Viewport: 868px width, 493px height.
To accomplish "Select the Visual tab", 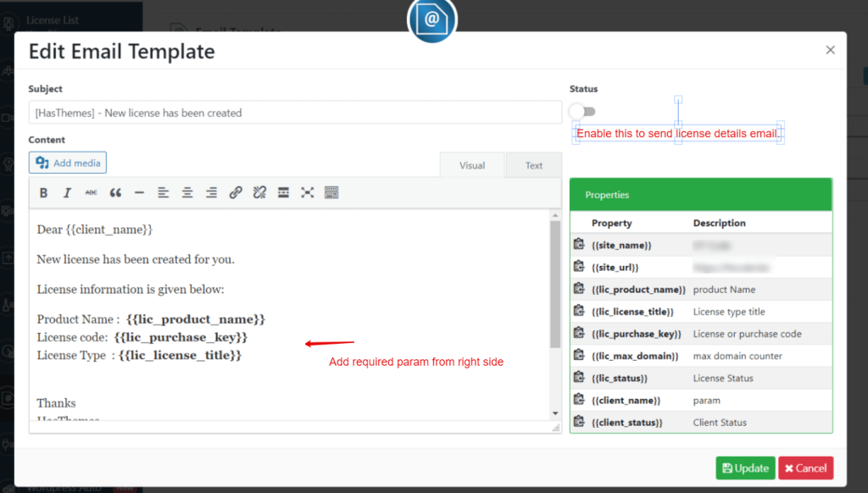I will (x=471, y=164).
